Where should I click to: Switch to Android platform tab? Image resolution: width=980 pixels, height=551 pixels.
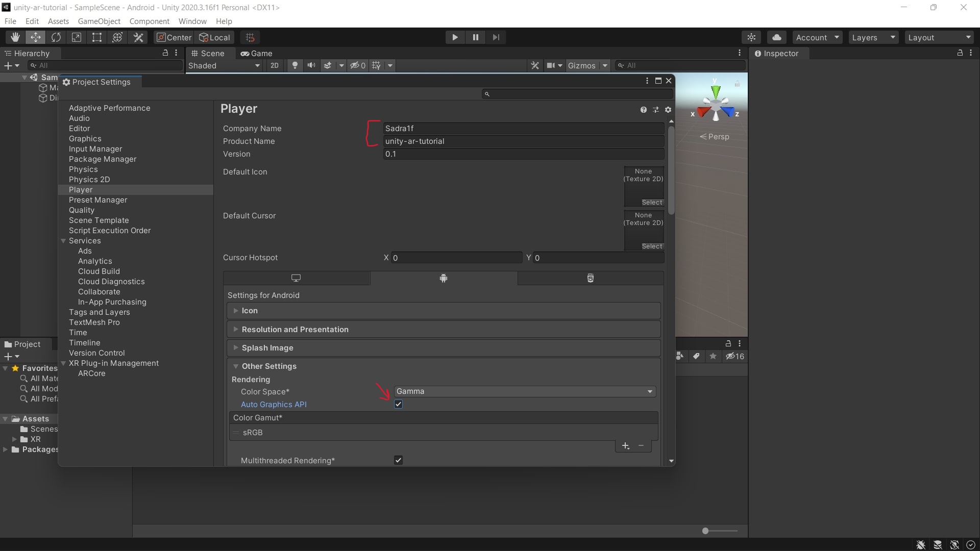pyautogui.click(x=444, y=278)
